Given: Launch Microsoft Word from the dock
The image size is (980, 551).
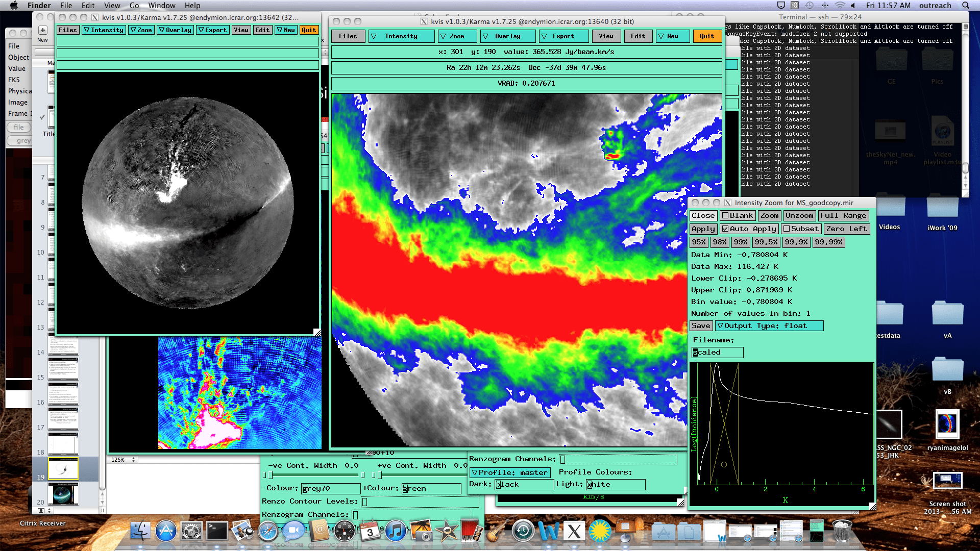Looking at the screenshot, I should click(549, 531).
